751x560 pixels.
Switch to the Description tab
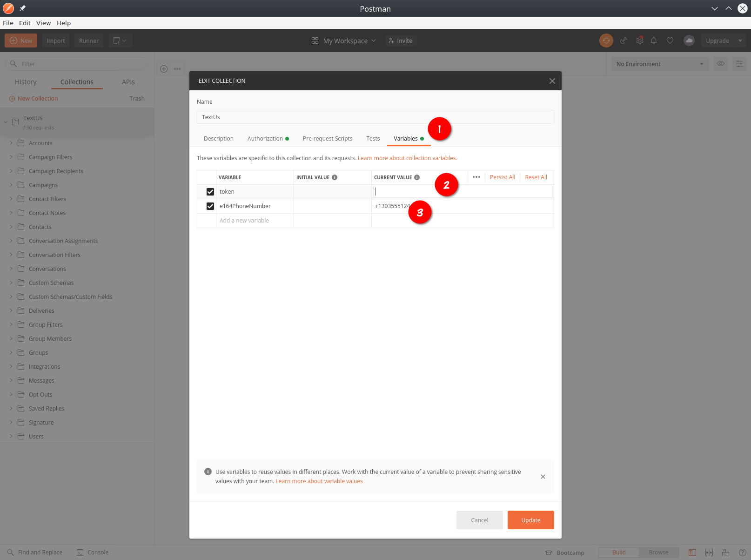coord(219,139)
